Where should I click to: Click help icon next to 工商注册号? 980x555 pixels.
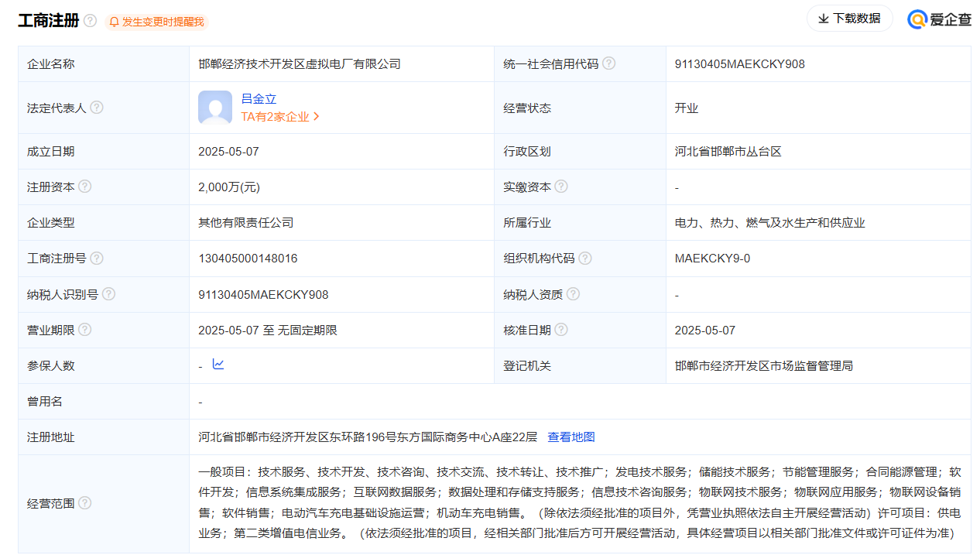pyautogui.click(x=97, y=258)
